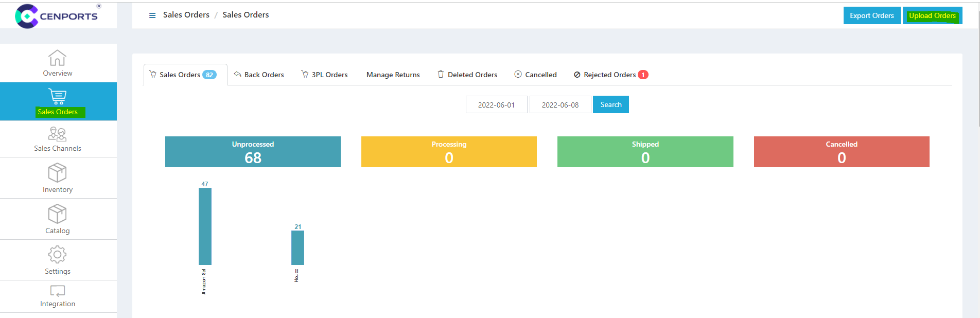Open the Deleted Orders tab
This screenshot has width=980, height=318.
point(467,75)
